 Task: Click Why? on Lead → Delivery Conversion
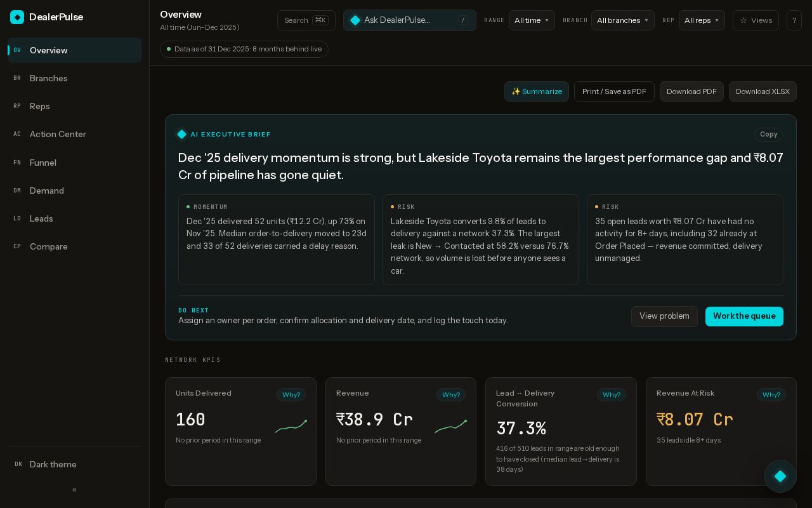pos(612,395)
